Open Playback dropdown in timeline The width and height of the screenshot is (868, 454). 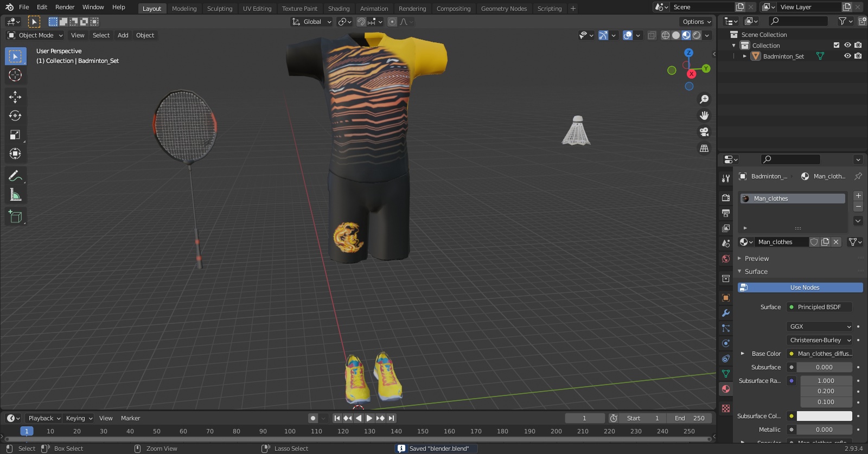pos(44,418)
